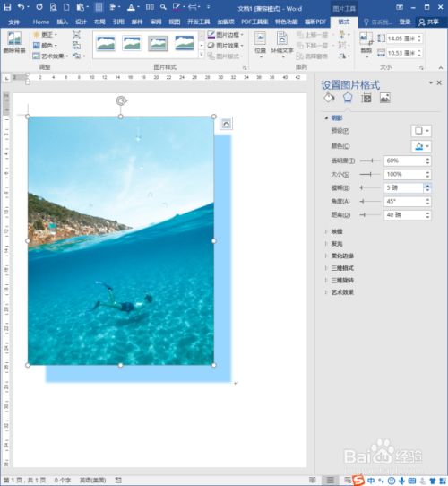Click the Redo/Repeat icon
This screenshot has width=448, height=486.
39,7
